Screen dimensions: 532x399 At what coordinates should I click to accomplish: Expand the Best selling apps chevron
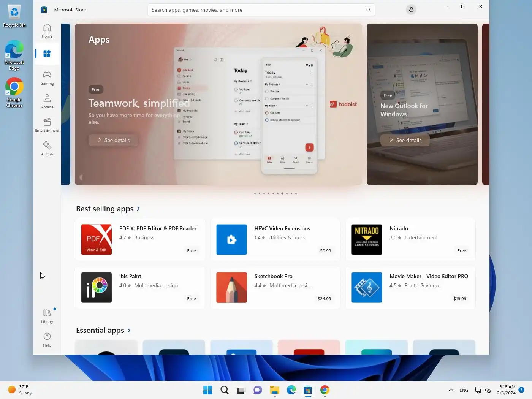pos(138,209)
